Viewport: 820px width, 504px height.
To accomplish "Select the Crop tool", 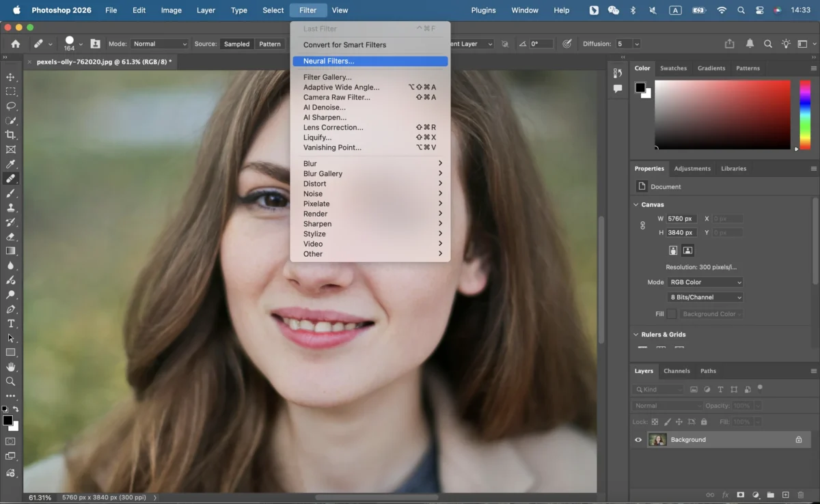I will 10,135.
